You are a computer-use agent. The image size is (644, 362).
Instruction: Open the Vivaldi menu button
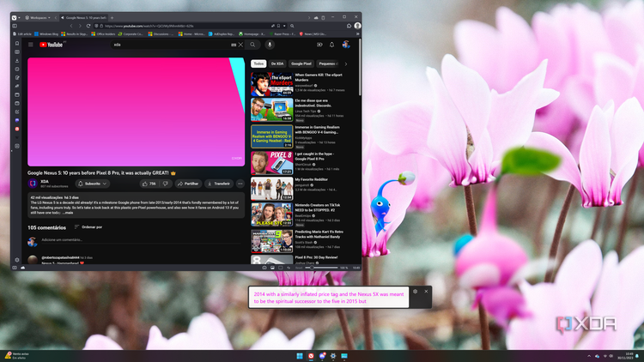15,18
